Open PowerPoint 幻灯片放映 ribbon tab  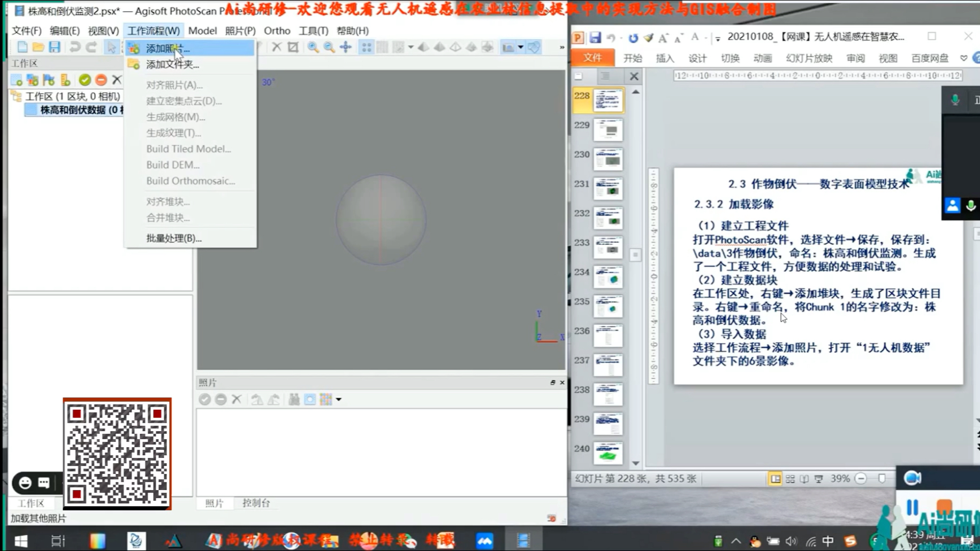[x=809, y=58]
